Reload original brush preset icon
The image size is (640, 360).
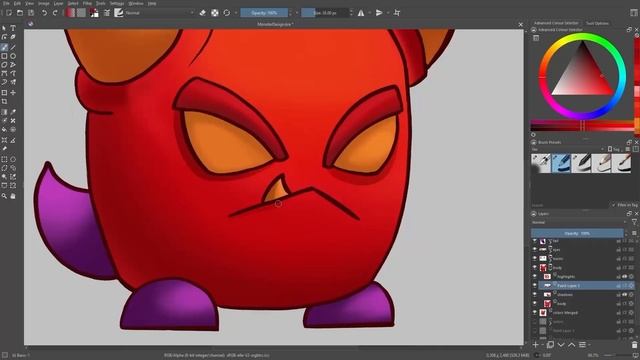click(x=227, y=13)
